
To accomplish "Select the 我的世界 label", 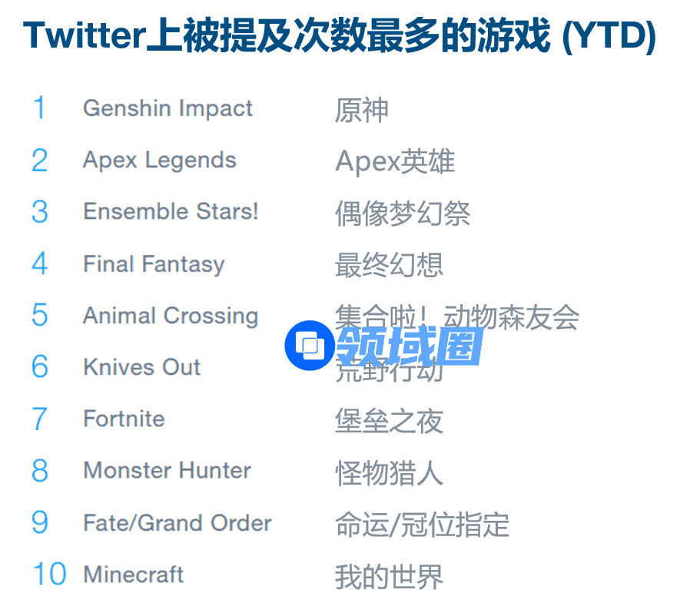I will pos(389,577).
